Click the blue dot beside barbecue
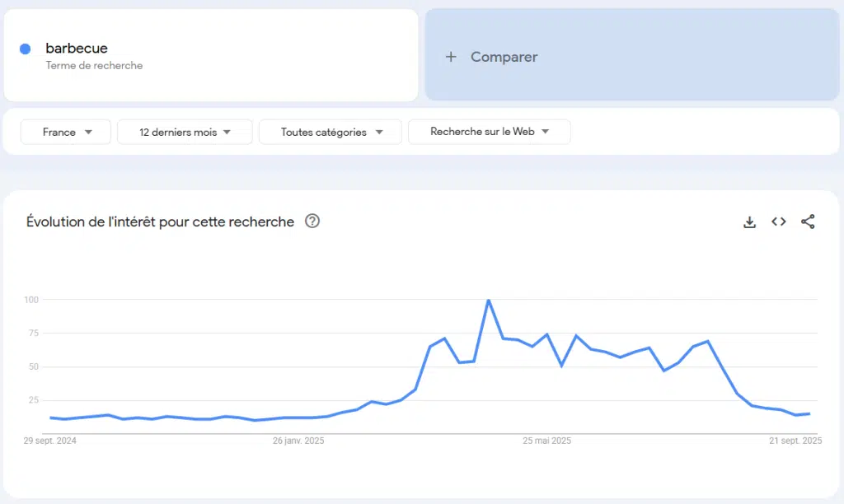Image resolution: width=844 pixels, height=504 pixels. point(26,49)
